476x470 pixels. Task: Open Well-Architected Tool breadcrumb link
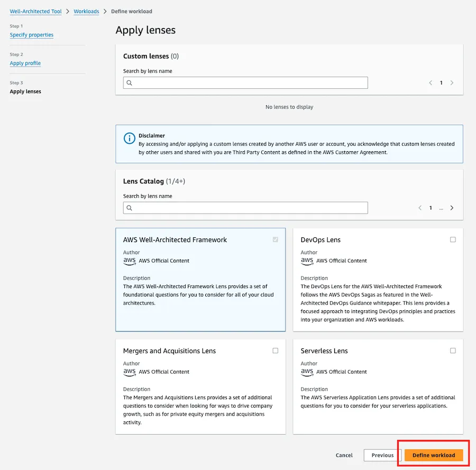click(35, 12)
